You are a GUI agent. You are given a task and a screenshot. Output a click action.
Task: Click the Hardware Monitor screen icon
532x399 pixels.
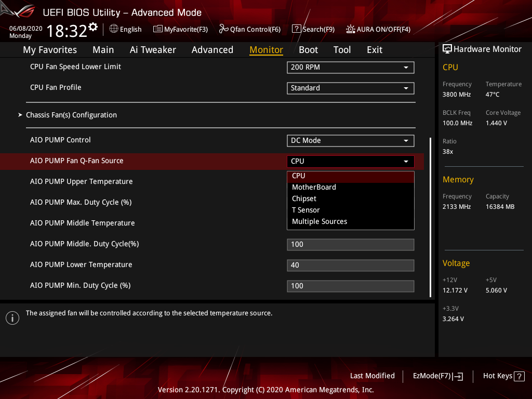point(447,49)
